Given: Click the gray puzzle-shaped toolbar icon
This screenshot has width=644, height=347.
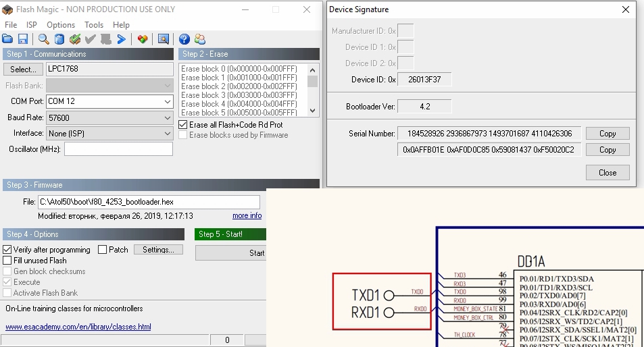Looking at the screenshot, I should pyautogui.click(x=106, y=39).
